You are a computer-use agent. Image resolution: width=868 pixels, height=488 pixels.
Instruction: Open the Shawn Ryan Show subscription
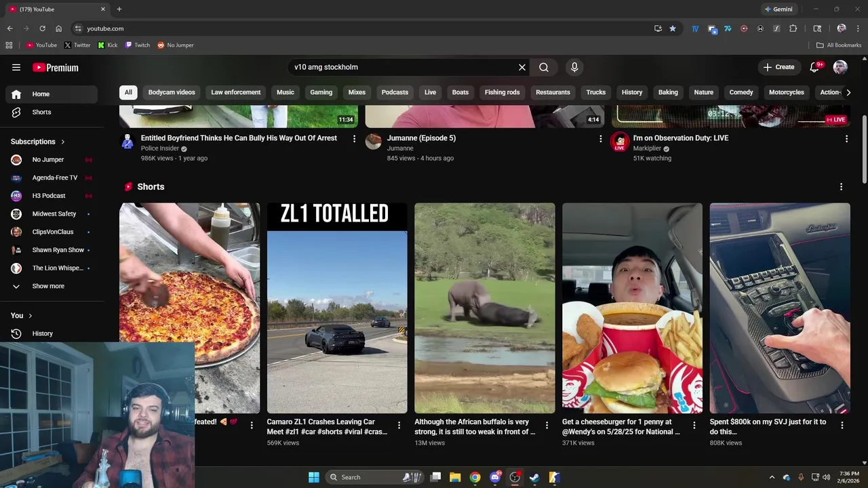pos(52,250)
